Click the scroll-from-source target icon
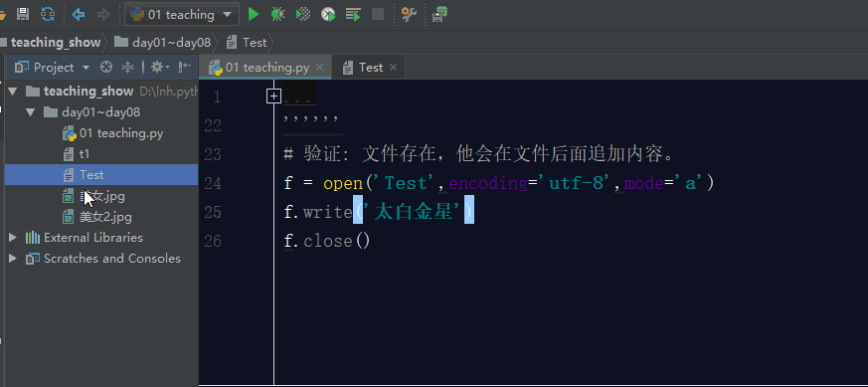868x387 pixels. 106,68
